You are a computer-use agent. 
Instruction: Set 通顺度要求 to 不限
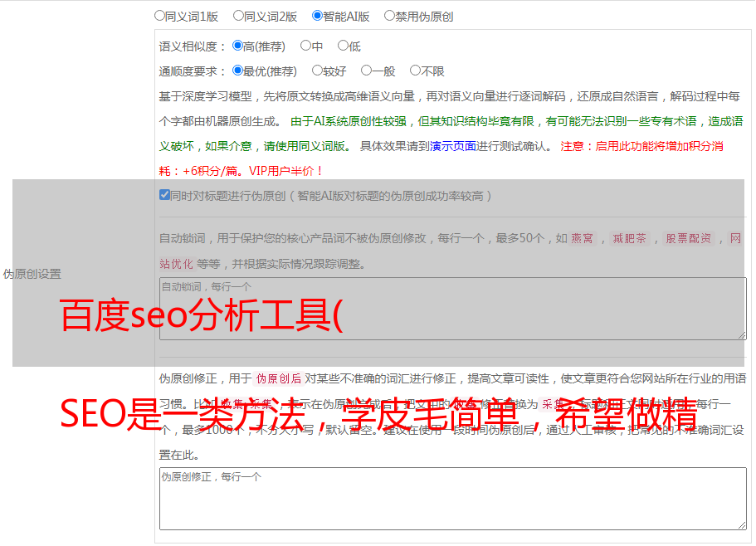[x=415, y=71]
